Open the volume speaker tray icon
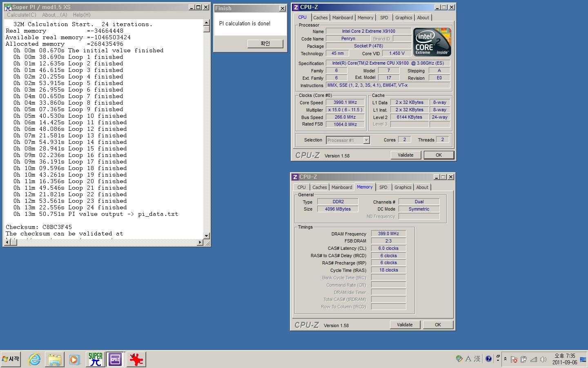The height and width of the screenshot is (368, 588). pyautogui.click(x=543, y=359)
